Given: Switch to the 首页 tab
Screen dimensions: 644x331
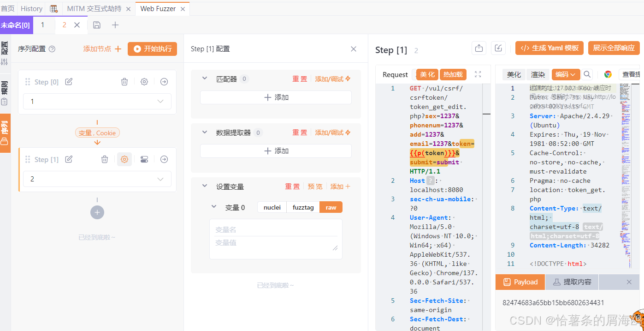Looking at the screenshot, I should [8, 8].
